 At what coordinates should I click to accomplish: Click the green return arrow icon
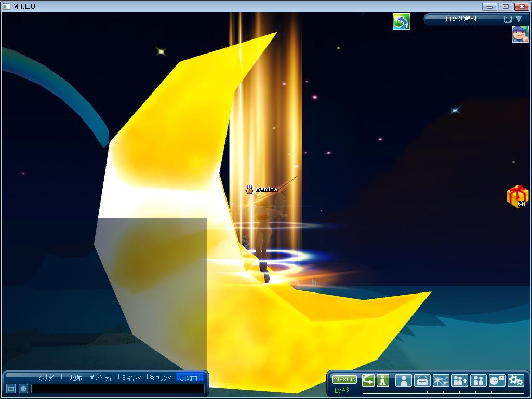368,380
